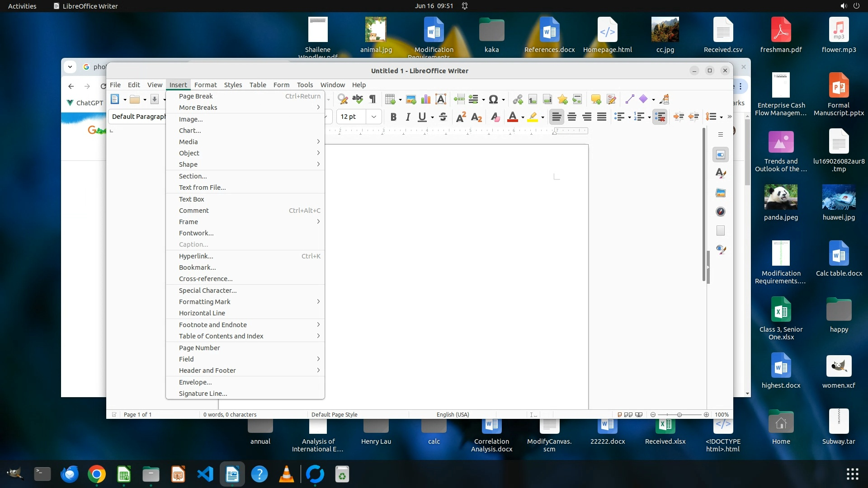Open the sidebar Gallery panel icon
This screenshot has height=488, width=868.
[x=721, y=193]
